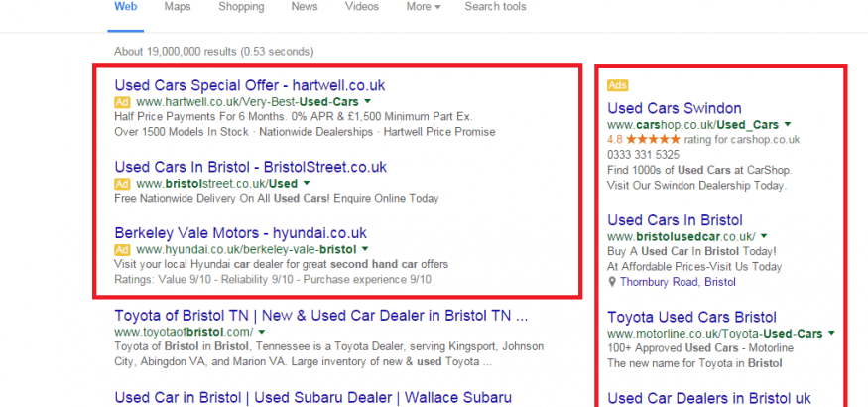Click www.hartwell.co.uk/Very-Best-Used-Cars URL text
Screen dimensions: 868x407
[247, 102]
